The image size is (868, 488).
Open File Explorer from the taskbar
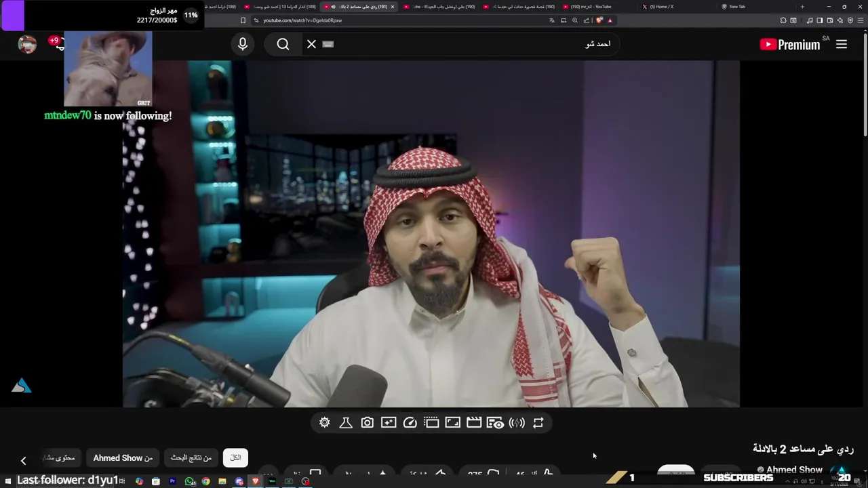(222, 481)
